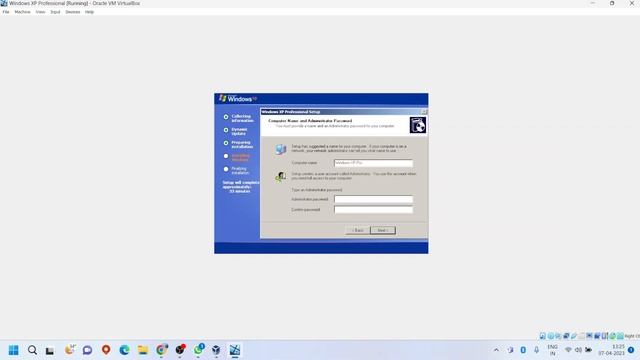The image size is (640, 360).
Task: Open the Help menu
Action: 89,12
